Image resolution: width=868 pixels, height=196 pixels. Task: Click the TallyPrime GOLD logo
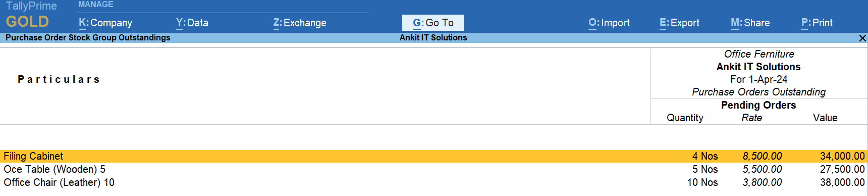pyautogui.click(x=31, y=15)
